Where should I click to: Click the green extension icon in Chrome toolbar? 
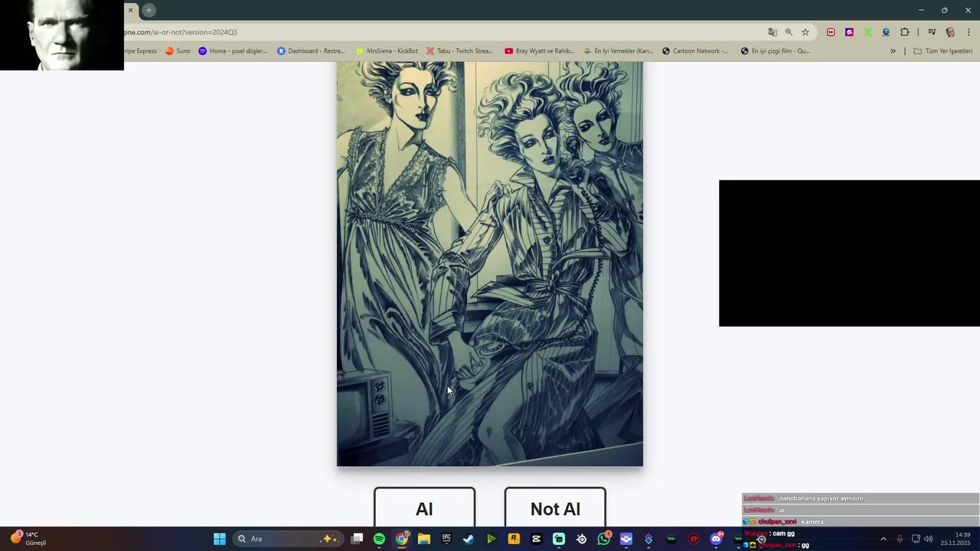(867, 32)
